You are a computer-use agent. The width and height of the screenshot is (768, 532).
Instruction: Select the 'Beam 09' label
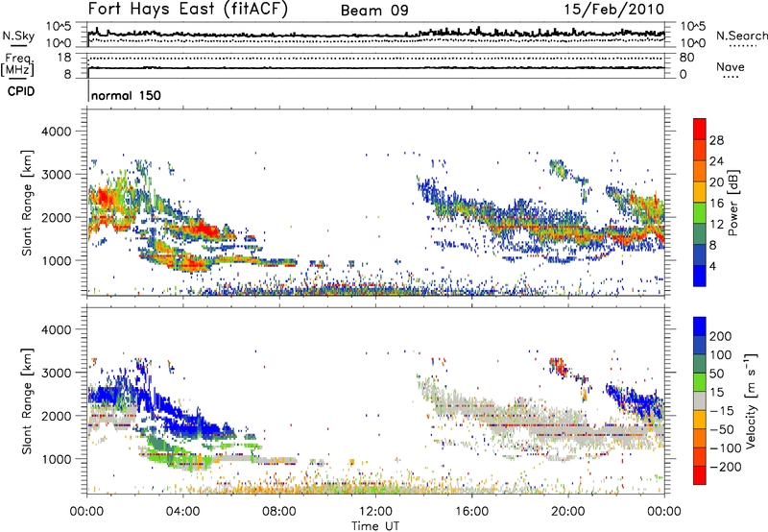[x=374, y=11]
